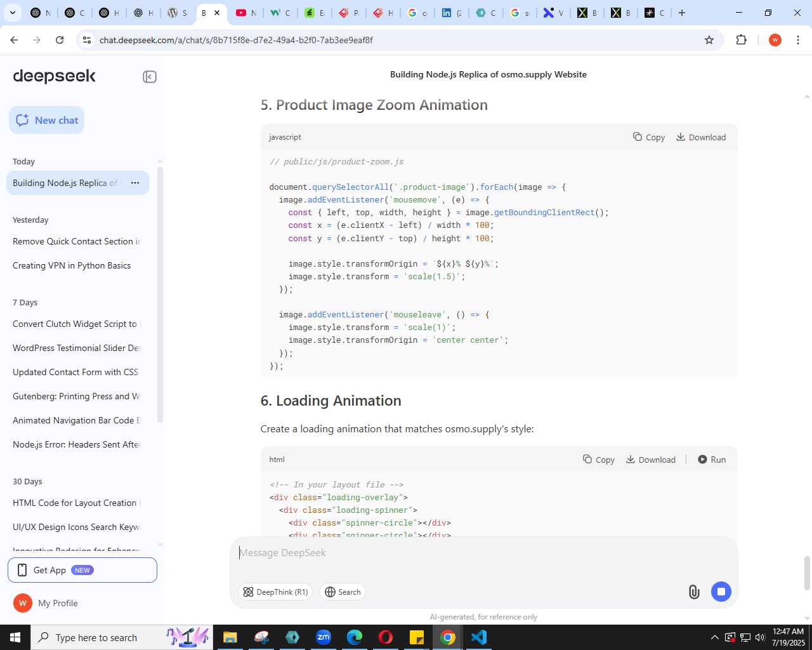Viewport: 812px width, 650px height.
Task: Open Gutenberg: Printing Press chat
Action: (77, 396)
